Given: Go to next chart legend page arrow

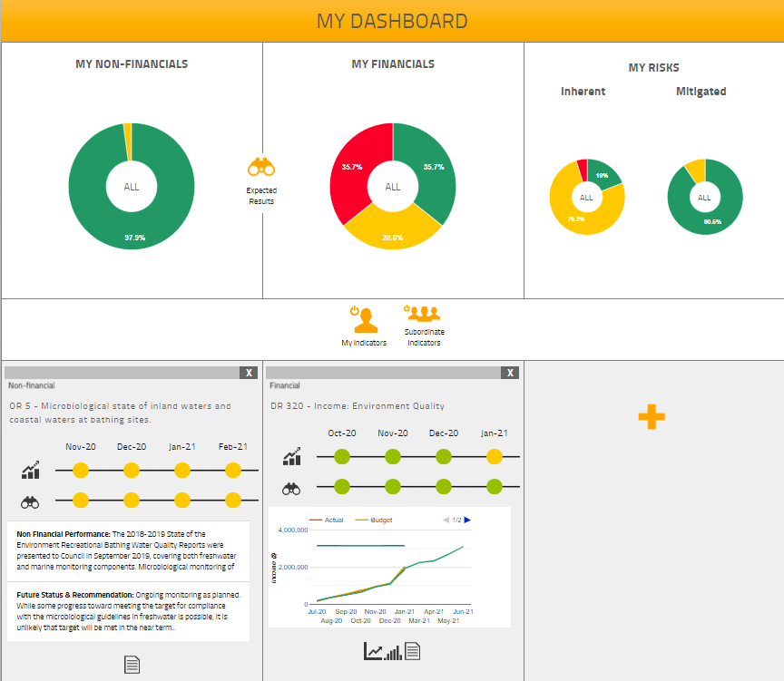Looking at the screenshot, I should click(467, 520).
